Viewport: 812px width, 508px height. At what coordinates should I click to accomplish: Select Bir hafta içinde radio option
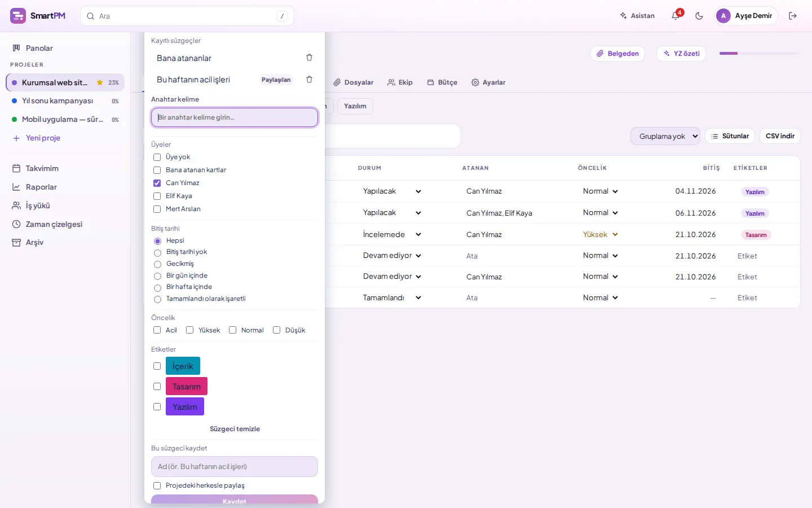tap(157, 287)
